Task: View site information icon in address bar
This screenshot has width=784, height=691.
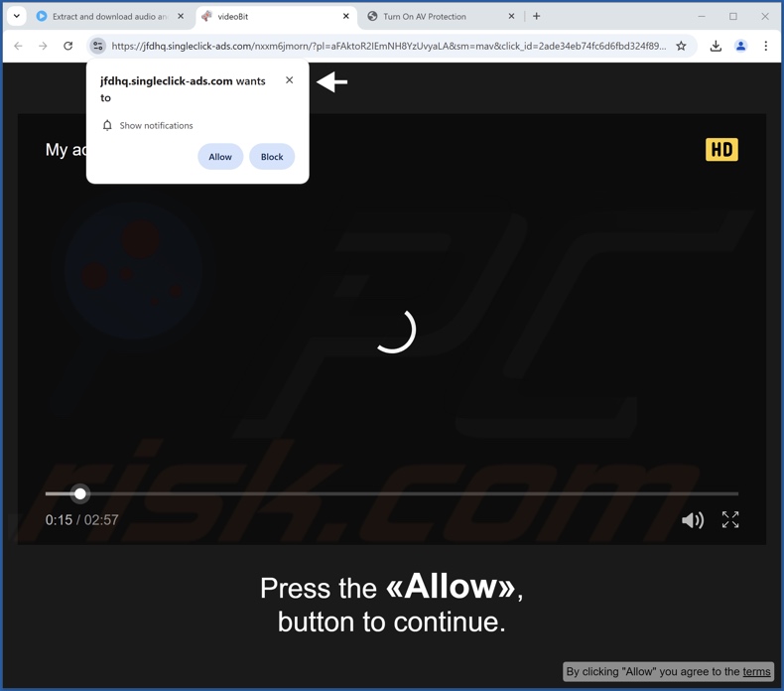Action: 98,46
